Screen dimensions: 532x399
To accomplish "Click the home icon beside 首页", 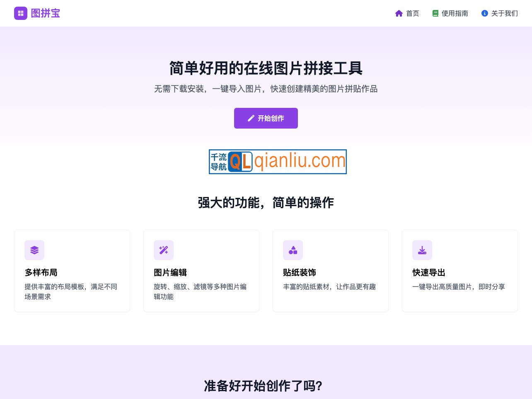I will pos(399,13).
